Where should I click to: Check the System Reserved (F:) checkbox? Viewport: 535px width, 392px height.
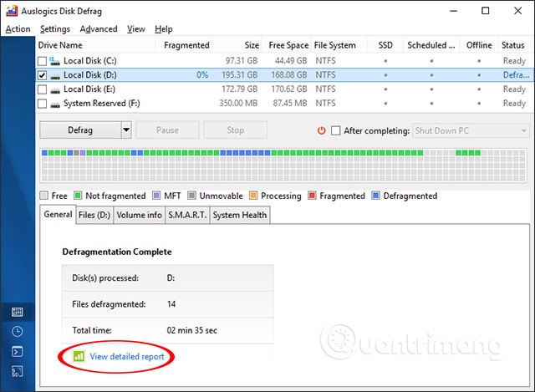42,104
